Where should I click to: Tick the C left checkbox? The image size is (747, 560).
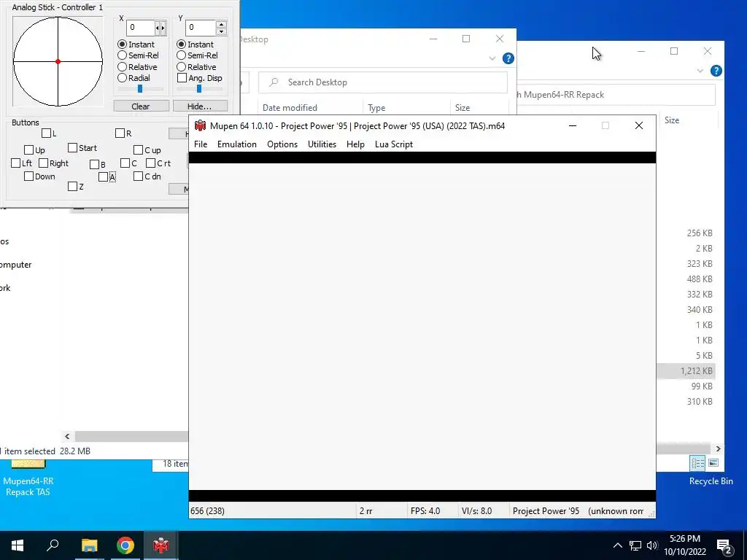(125, 163)
